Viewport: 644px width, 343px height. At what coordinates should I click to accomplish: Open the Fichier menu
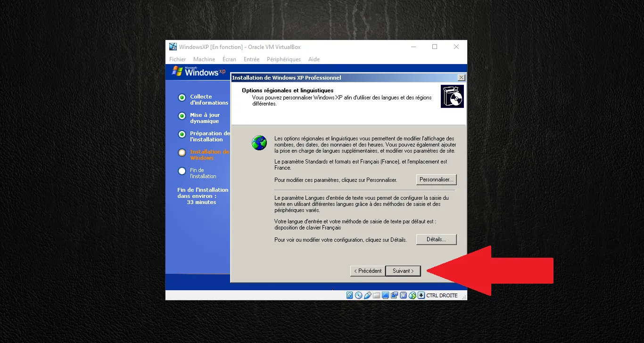pyautogui.click(x=178, y=59)
